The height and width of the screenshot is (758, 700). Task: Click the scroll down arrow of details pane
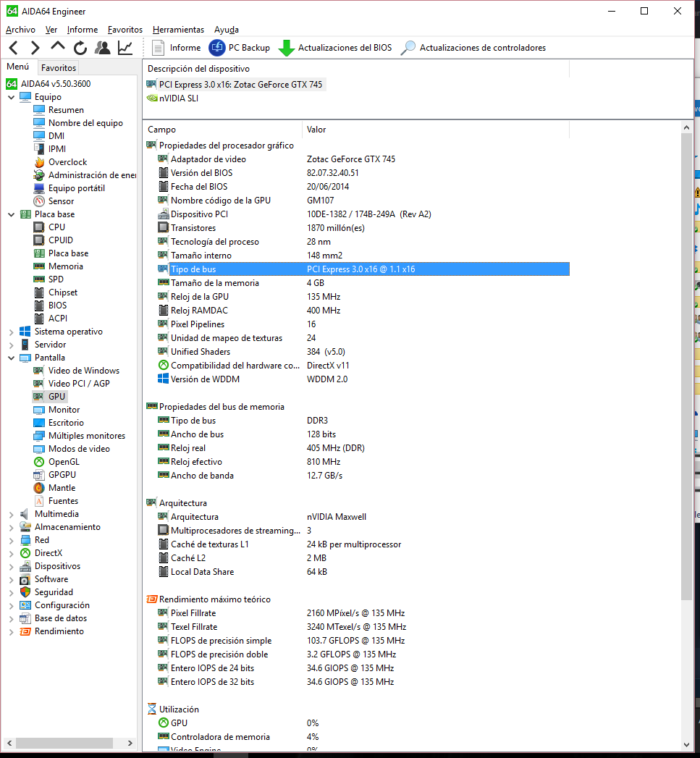pos(686,745)
